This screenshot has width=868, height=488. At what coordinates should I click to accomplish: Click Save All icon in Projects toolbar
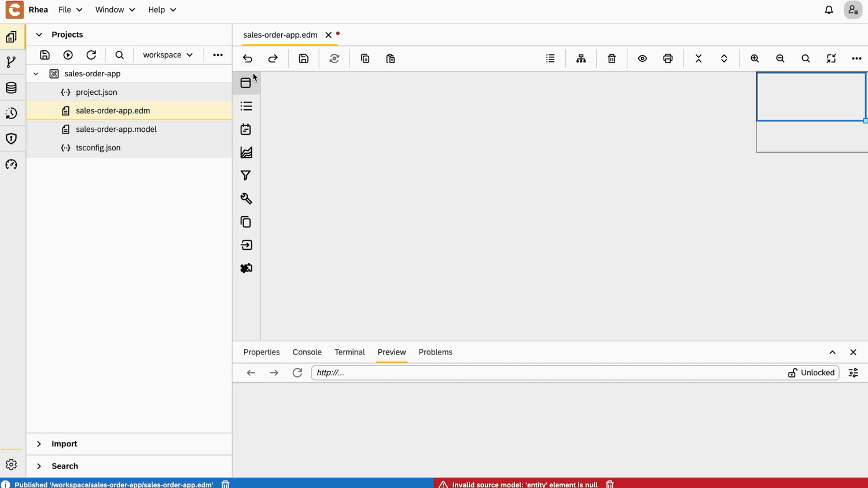click(x=45, y=55)
